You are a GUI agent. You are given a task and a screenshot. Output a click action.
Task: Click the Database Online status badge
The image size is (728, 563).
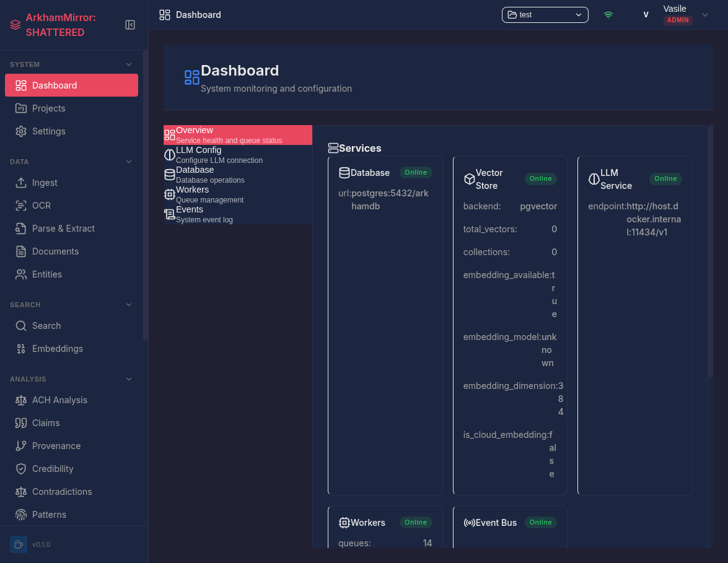[x=416, y=173]
